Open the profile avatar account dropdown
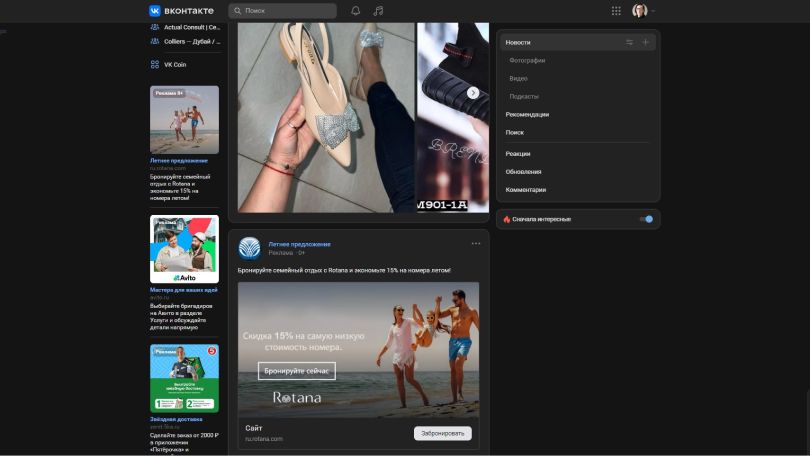This screenshot has height=456, width=810. pyautogui.click(x=644, y=11)
